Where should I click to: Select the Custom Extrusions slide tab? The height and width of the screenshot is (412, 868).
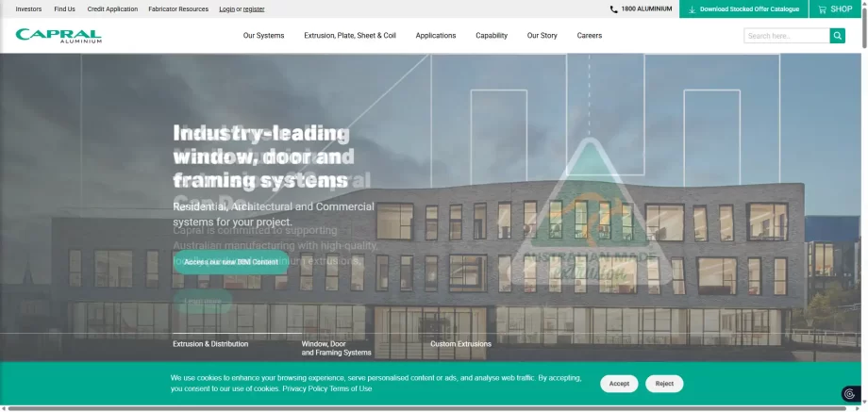(x=460, y=344)
